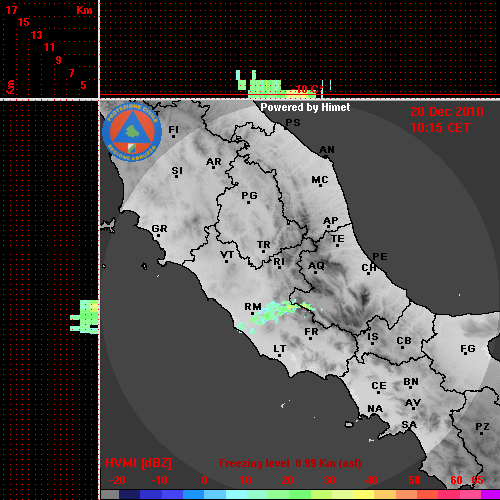This screenshot has height=500, width=500.
Task: Click the RM label near Rome
Action: click(x=253, y=306)
